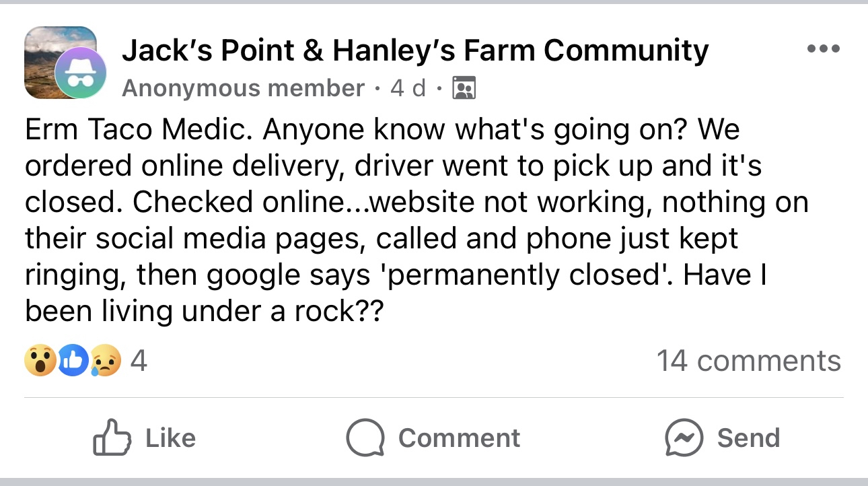
Task: Open Jack's Point & Hanley's Farm Community group
Action: point(414,50)
